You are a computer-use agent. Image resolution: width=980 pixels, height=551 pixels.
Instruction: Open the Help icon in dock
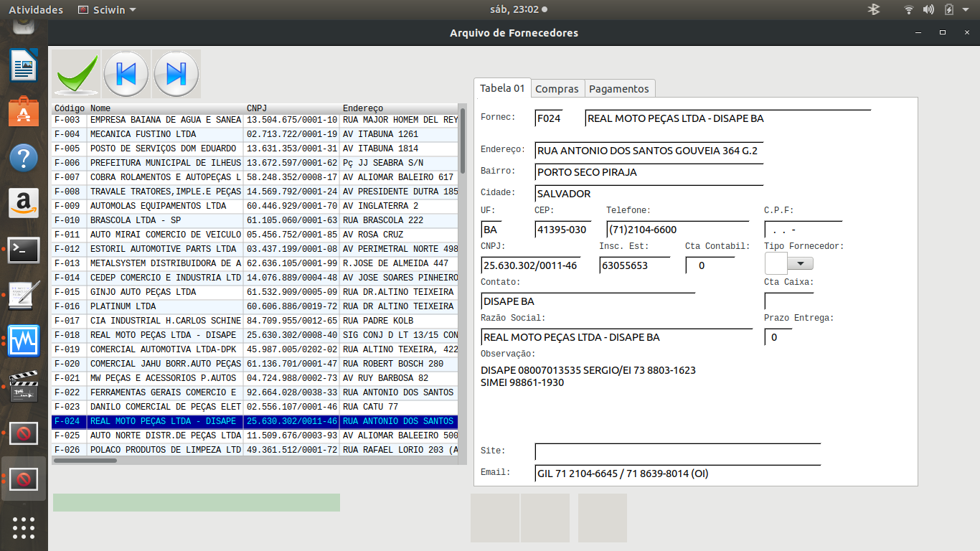coord(24,158)
